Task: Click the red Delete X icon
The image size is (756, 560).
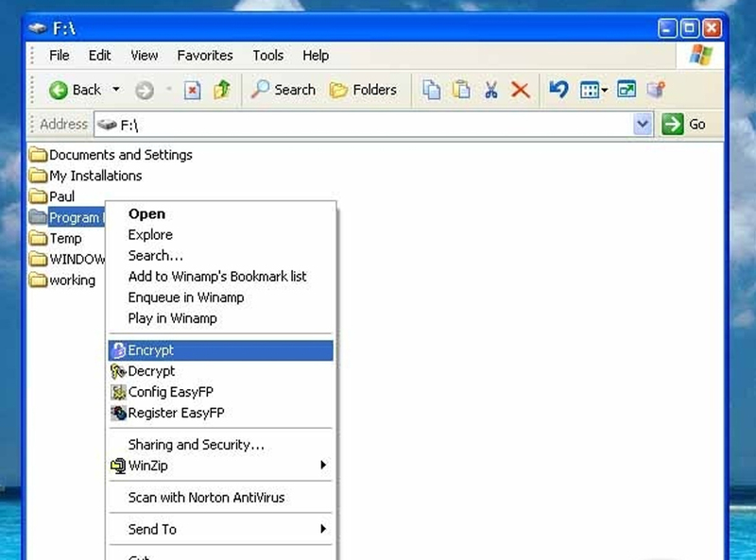Action: [x=521, y=90]
